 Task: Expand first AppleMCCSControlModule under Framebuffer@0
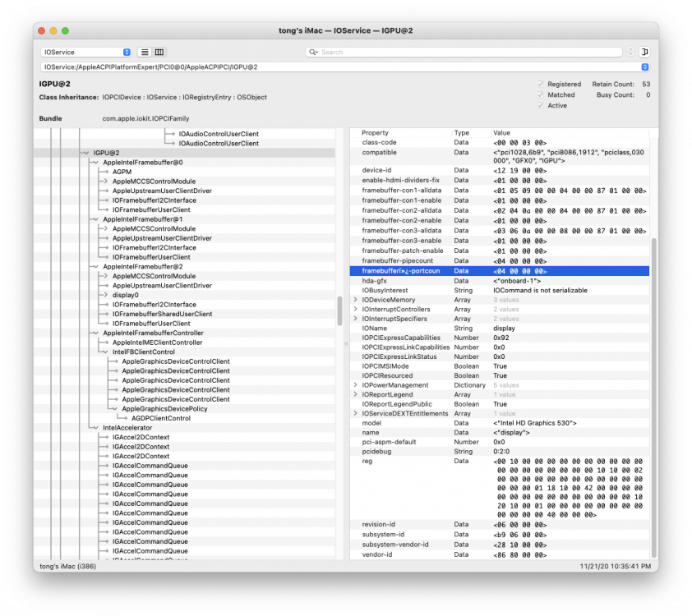[105, 182]
